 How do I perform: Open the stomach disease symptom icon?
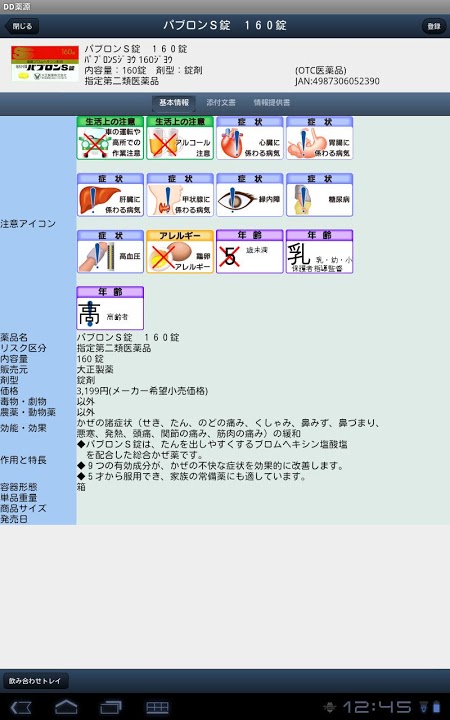click(x=320, y=138)
